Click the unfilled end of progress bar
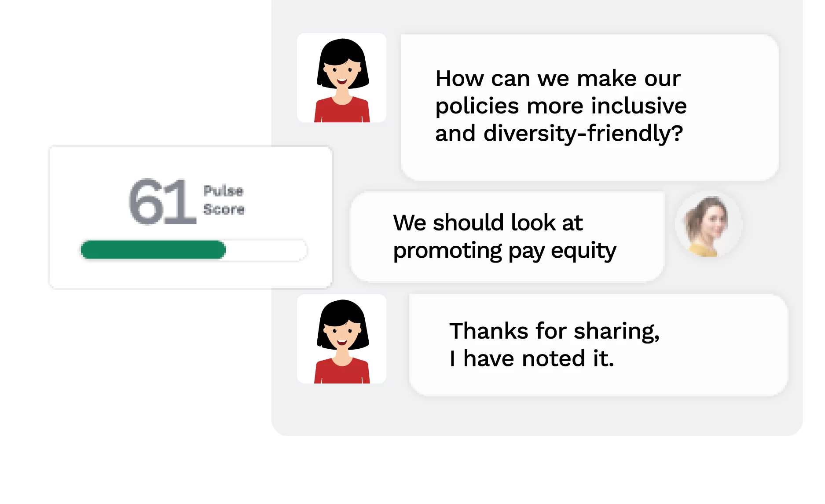The height and width of the screenshot is (504, 825). pyautogui.click(x=267, y=250)
